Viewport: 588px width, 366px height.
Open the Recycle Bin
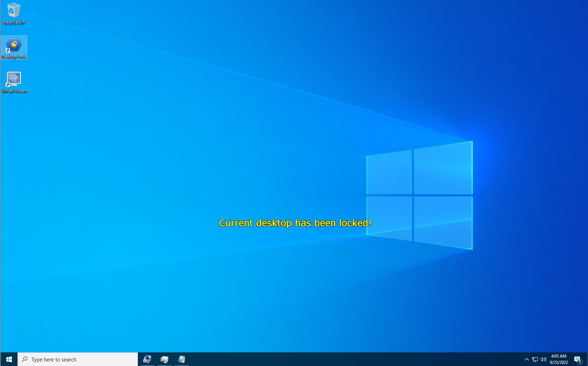click(14, 10)
